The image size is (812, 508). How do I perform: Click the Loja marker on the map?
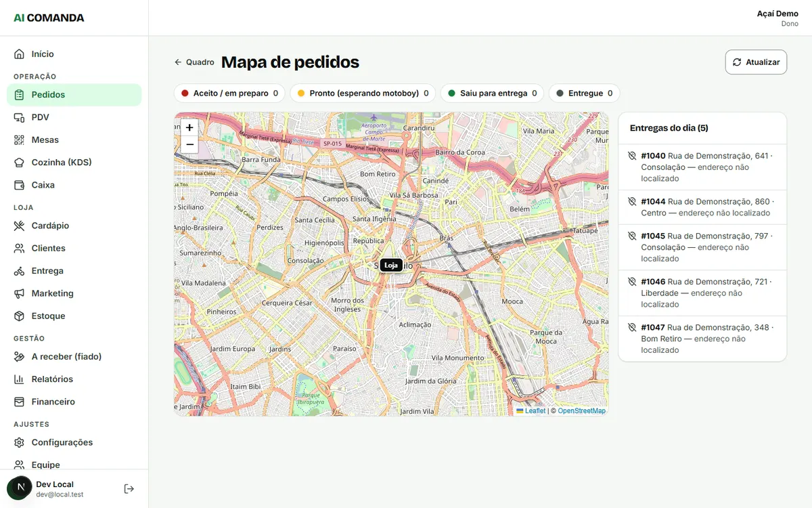click(x=391, y=265)
